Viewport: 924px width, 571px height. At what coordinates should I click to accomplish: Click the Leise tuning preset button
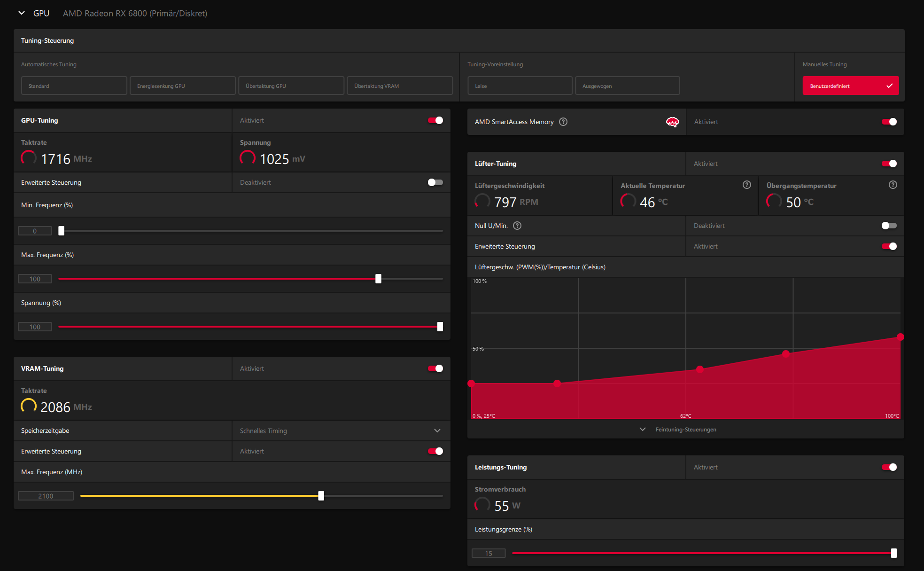pyautogui.click(x=520, y=86)
